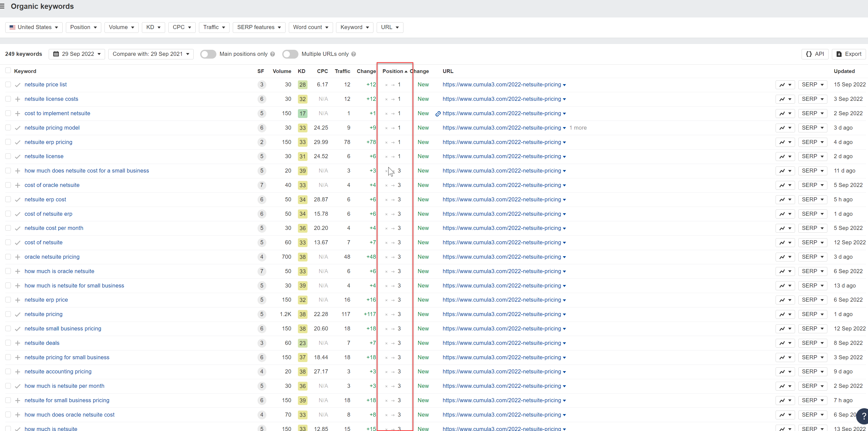
Task: Open Compare with: 29 Sep 2021 dropdown
Action: click(x=151, y=54)
